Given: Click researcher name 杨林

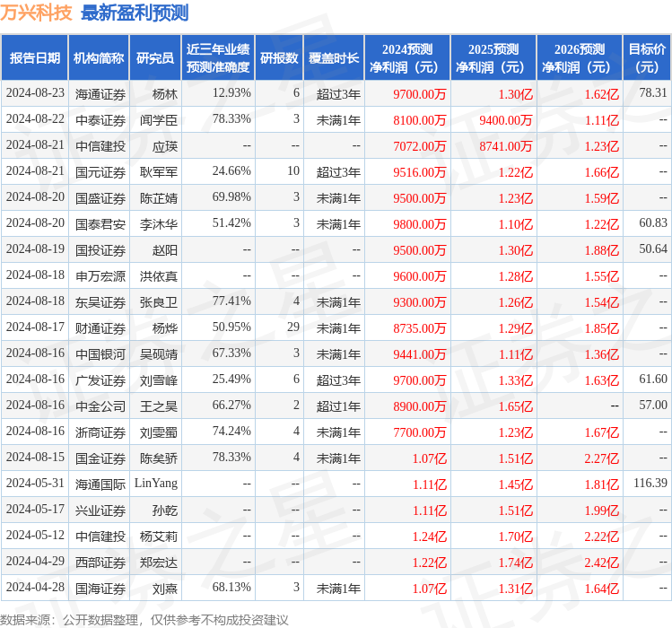Looking at the screenshot, I should click(165, 94).
